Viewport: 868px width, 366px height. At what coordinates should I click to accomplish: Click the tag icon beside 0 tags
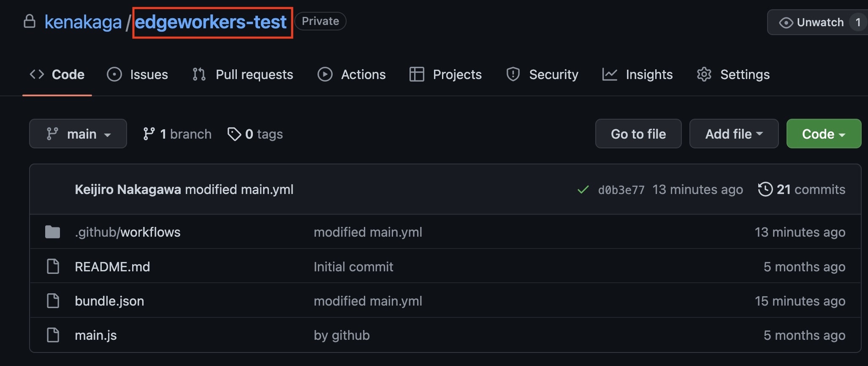(x=234, y=134)
